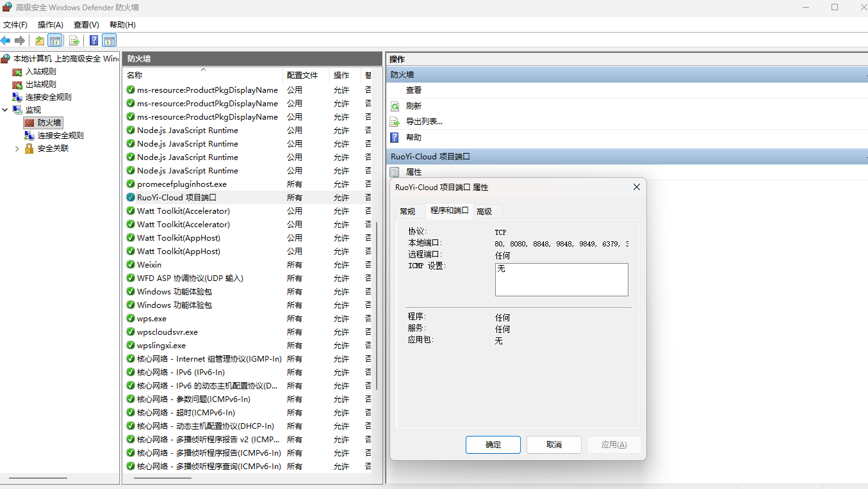Viewport: 868px width, 489px height.
Task: Toggle the show/hide console tree icon
Action: [x=55, y=40]
